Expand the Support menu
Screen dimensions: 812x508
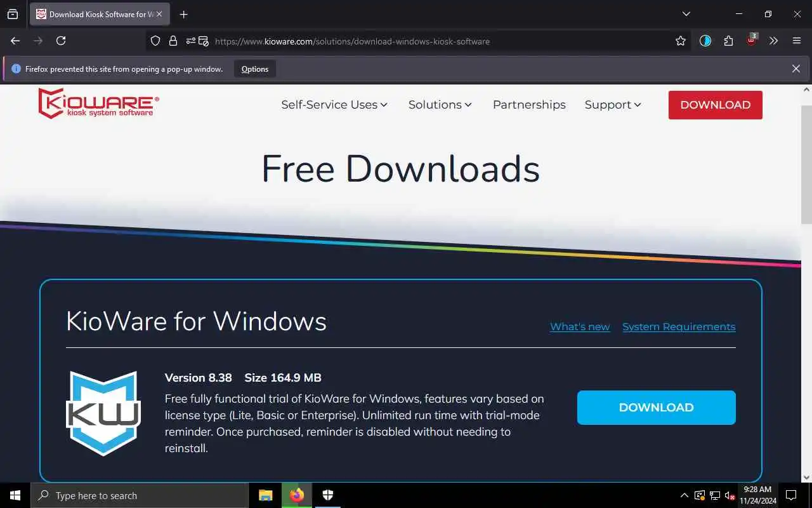(x=613, y=105)
